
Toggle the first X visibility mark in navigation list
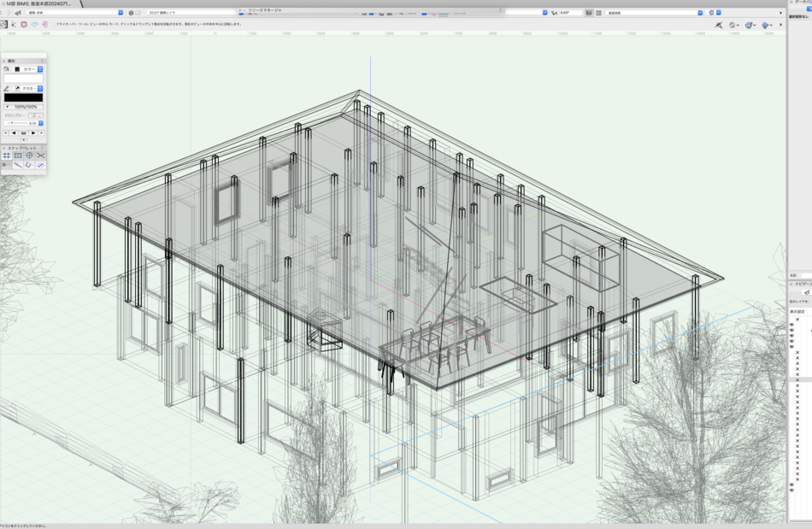click(x=797, y=320)
